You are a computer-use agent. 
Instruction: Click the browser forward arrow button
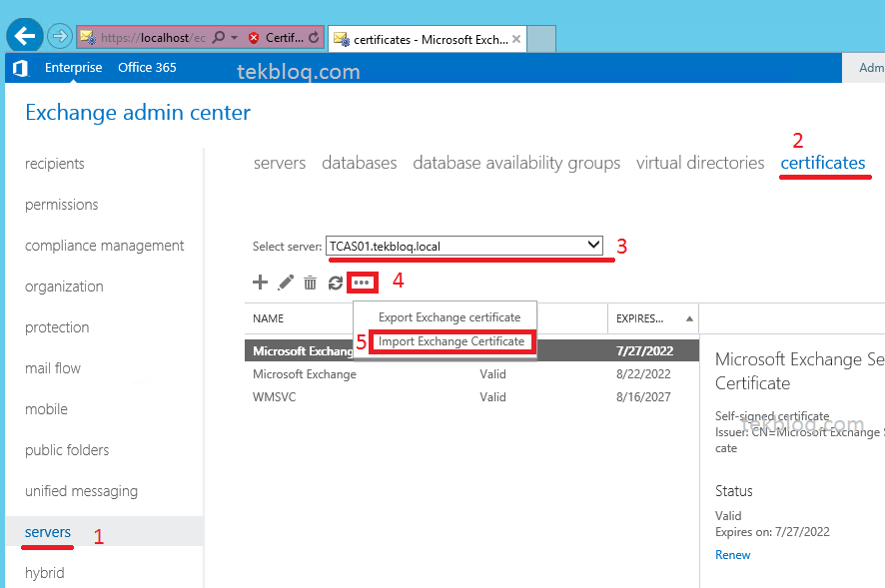(x=59, y=37)
